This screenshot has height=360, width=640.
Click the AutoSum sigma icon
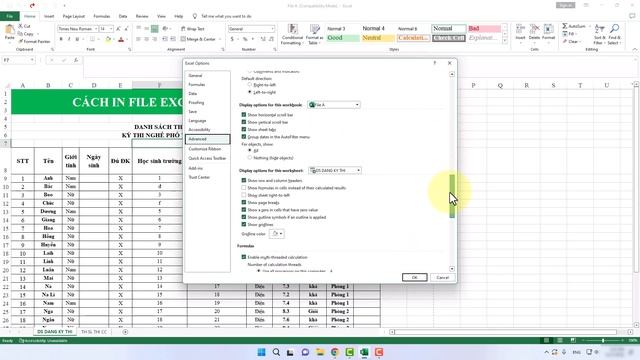coord(565,26)
